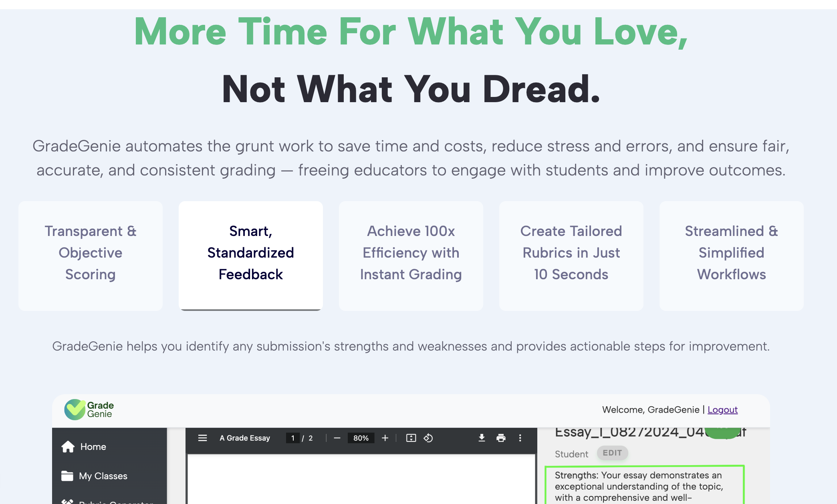
Task: Open the PDF more options menu
Action: click(520, 438)
